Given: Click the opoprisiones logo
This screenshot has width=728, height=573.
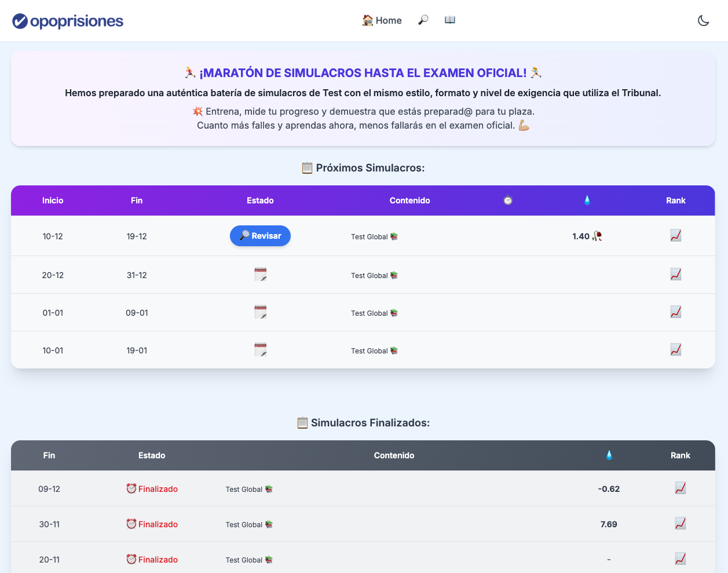Looking at the screenshot, I should pyautogui.click(x=68, y=21).
